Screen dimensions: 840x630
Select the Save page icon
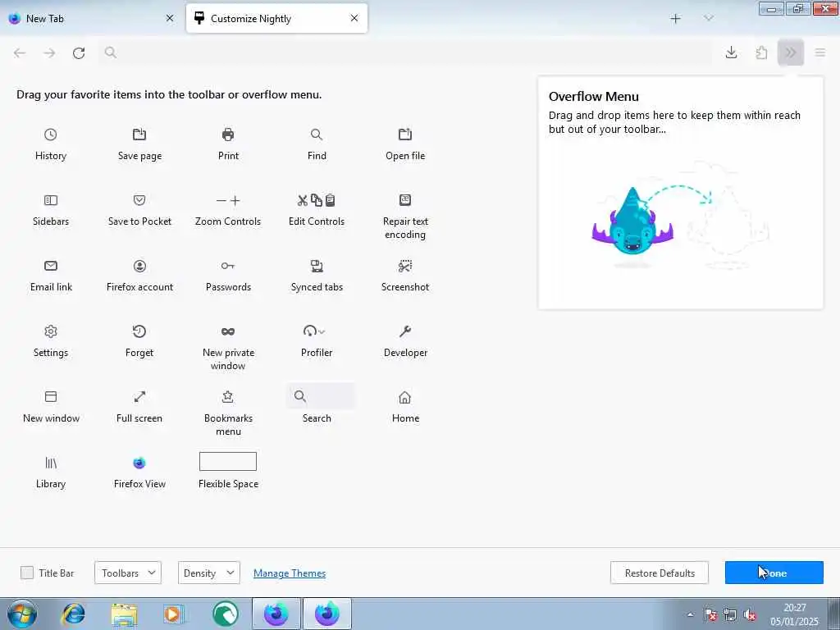click(139, 135)
